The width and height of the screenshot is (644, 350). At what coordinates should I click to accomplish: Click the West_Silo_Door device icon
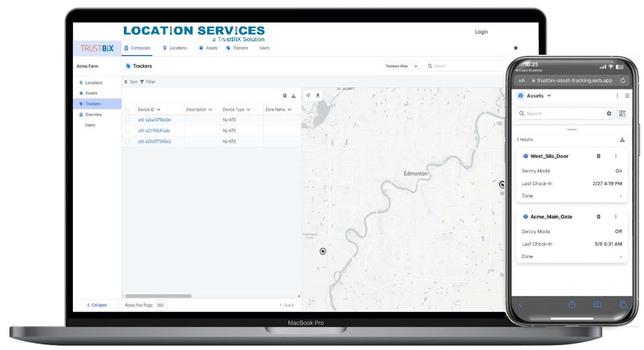(599, 156)
